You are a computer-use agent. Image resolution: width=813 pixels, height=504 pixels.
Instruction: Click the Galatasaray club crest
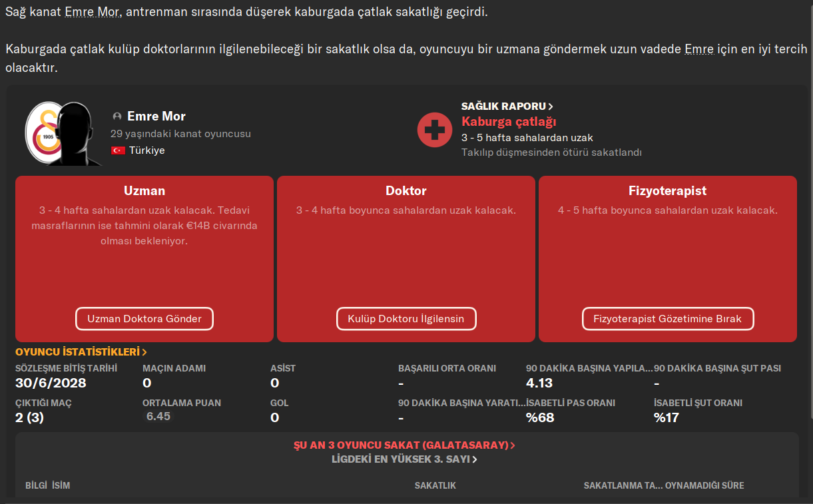[x=41, y=134]
